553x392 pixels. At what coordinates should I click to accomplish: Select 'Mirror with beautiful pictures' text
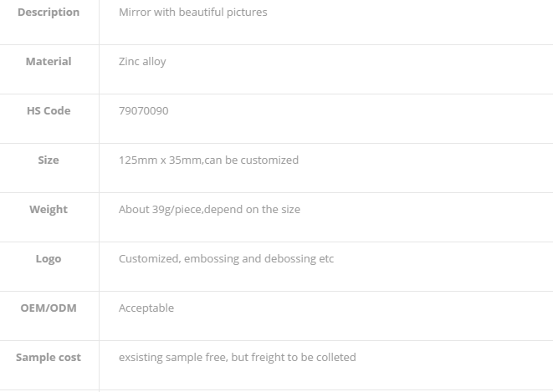coord(193,13)
